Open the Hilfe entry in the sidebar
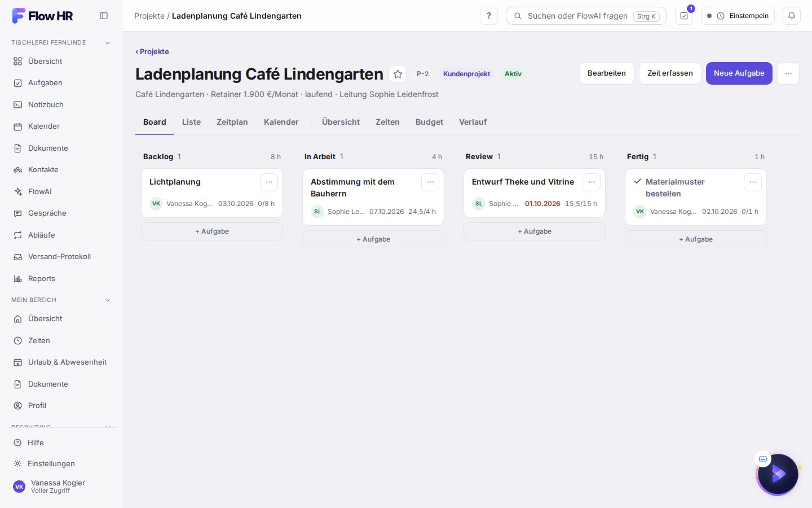 61,443
